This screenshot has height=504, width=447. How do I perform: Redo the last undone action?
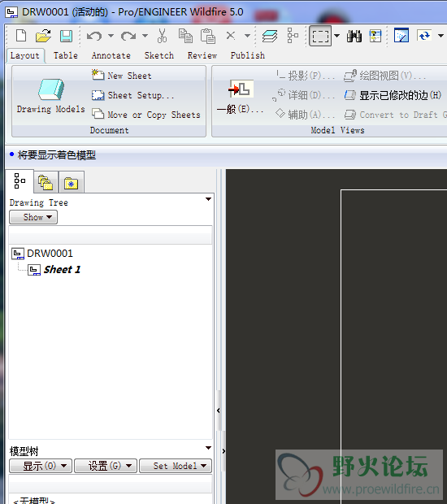click(128, 36)
